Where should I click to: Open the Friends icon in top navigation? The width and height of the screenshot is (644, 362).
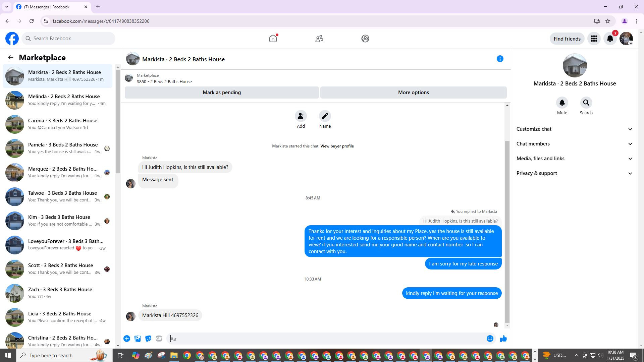[319, 39]
